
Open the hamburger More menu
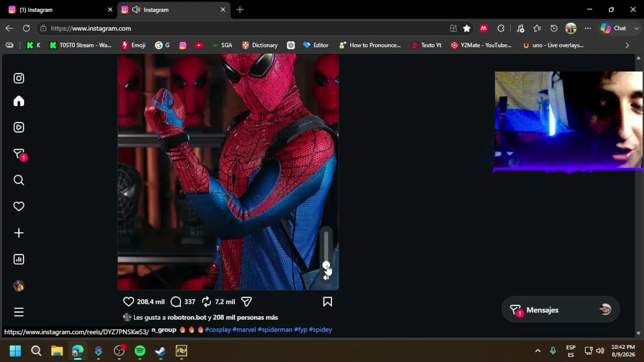point(19,312)
